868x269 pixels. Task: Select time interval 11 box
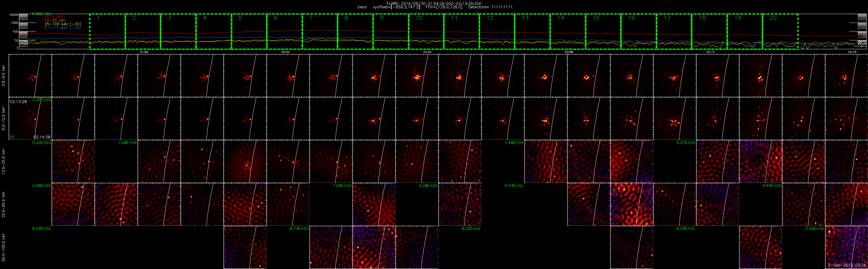click(x=461, y=32)
